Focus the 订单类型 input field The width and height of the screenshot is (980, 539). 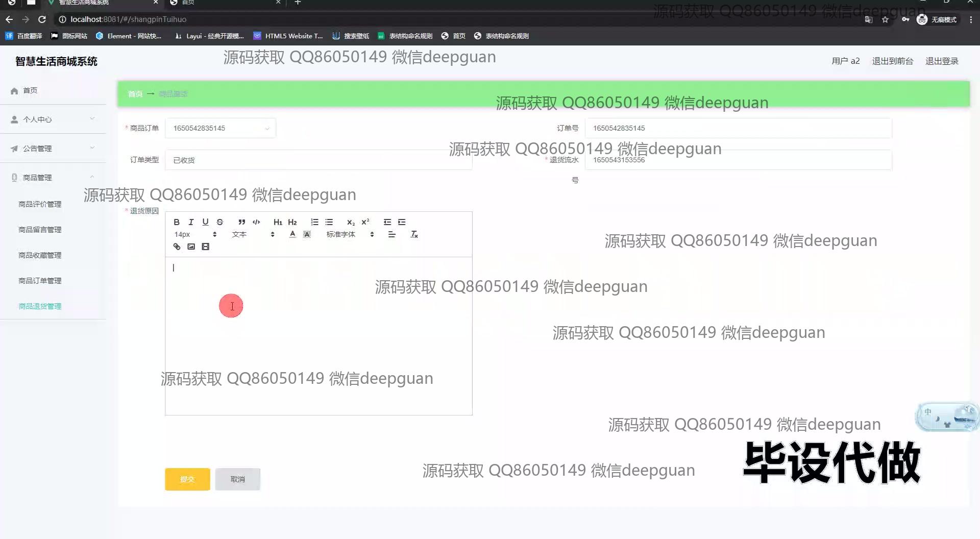coord(318,160)
